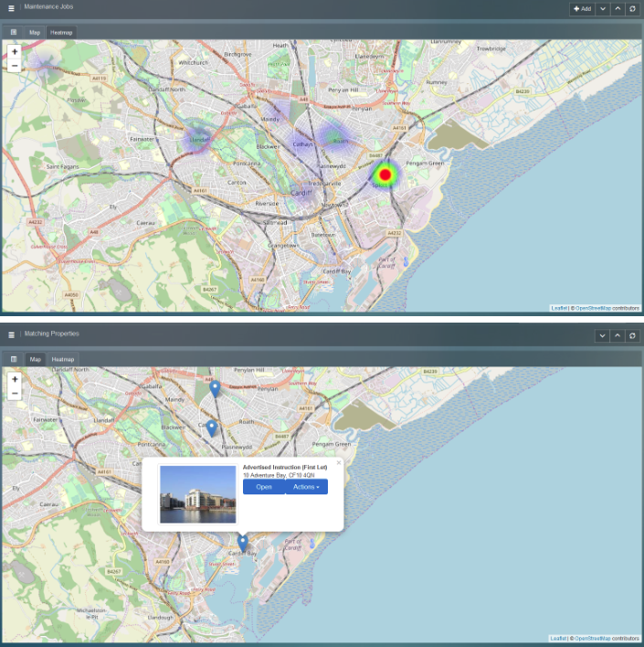Switch to Heatmap tab in Matching Properties

63,359
